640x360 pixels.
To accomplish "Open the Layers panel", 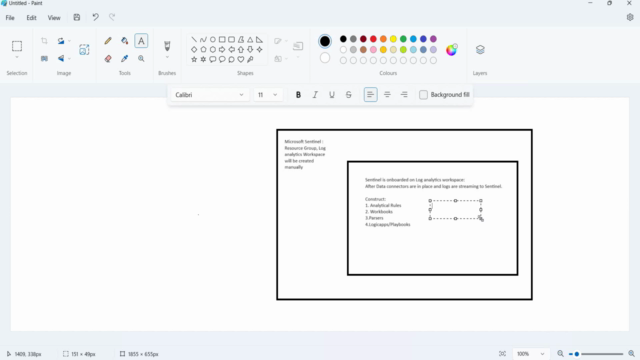I will pos(480,50).
